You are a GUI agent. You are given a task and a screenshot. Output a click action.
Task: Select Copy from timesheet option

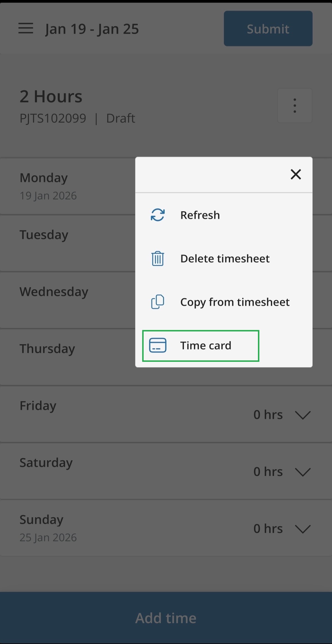pyautogui.click(x=235, y=302)
